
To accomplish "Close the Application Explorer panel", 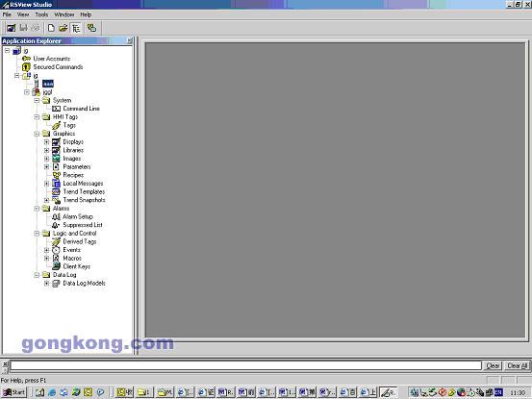I will (129, 40).
